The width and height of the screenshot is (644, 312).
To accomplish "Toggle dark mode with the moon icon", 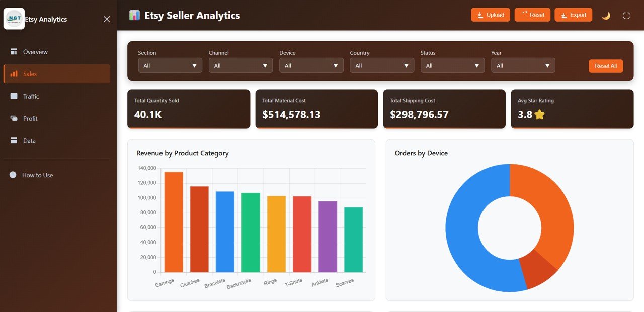I will (606, 15).
